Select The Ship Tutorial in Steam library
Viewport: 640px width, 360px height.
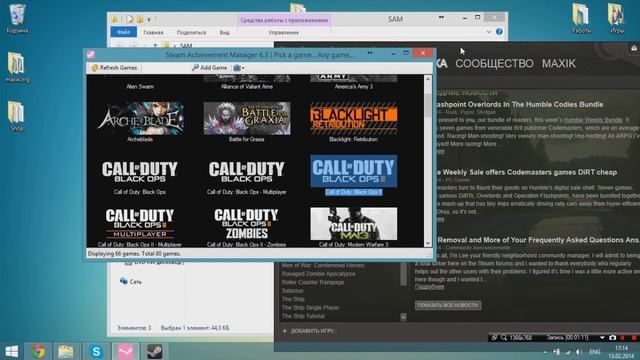tap(303, 316)
